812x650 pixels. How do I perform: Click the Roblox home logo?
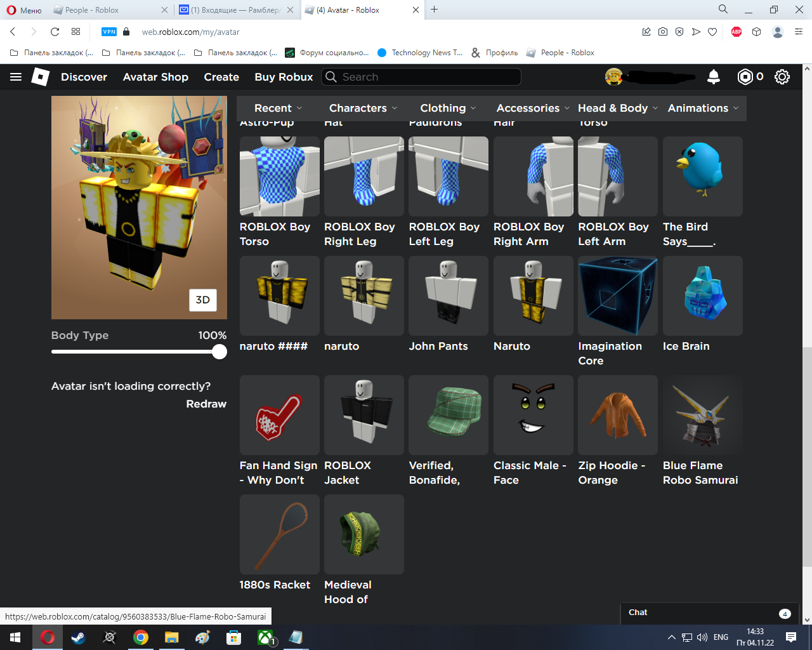point(41,77)
